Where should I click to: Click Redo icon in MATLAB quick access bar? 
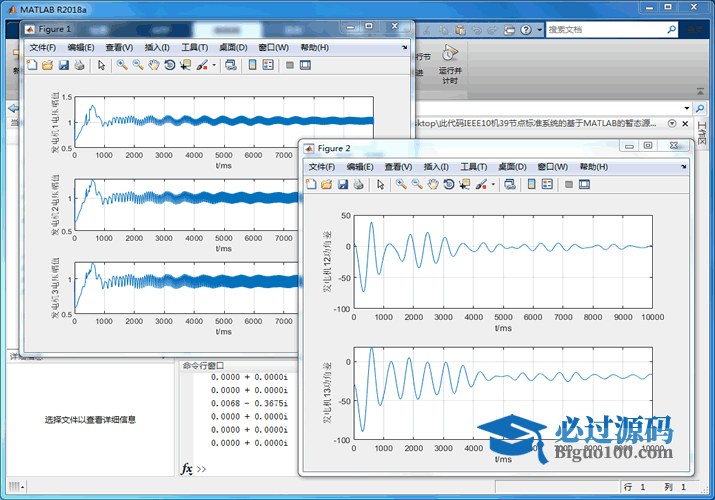[x=492, y=30]
